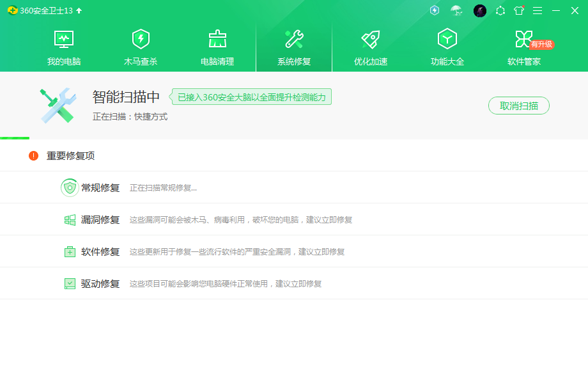The height and width of the screenshot is (371, 588).
Task: Switch to 我的电脑 tab label
Action: pyautogui.click(x=64, y=61)
